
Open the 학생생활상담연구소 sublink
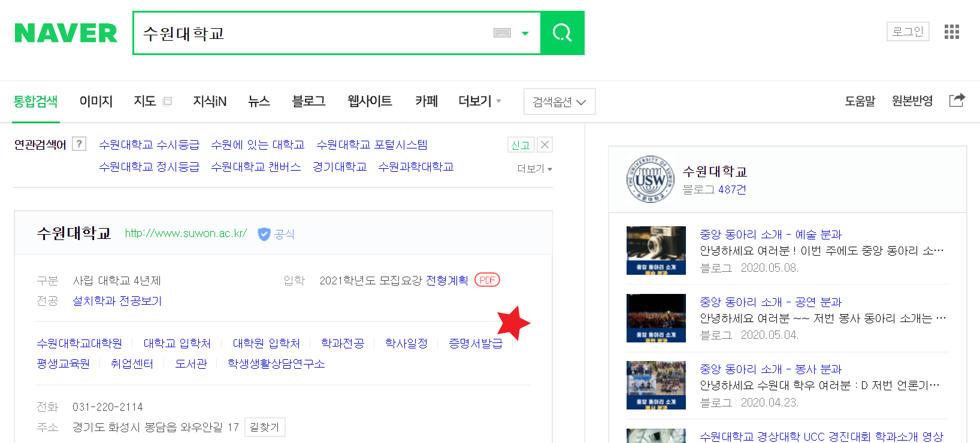pyautogui.click(x=276, y=363)
